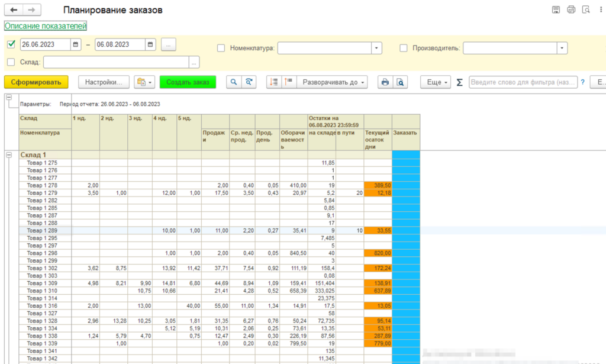Image resolution: width=606 pixels, height=364 pixels.
Task: Click the blue Заказать cell for Товар 1 289
Action: pos(406,230)
